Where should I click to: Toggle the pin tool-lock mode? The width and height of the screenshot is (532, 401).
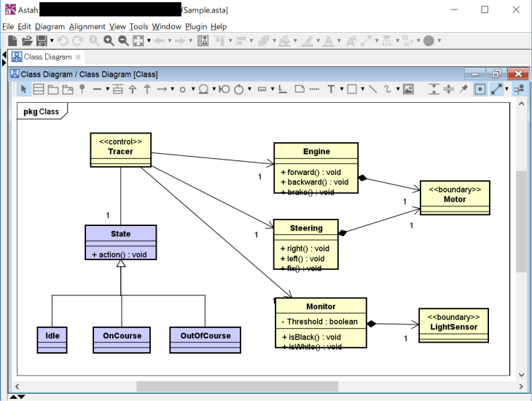463,89
